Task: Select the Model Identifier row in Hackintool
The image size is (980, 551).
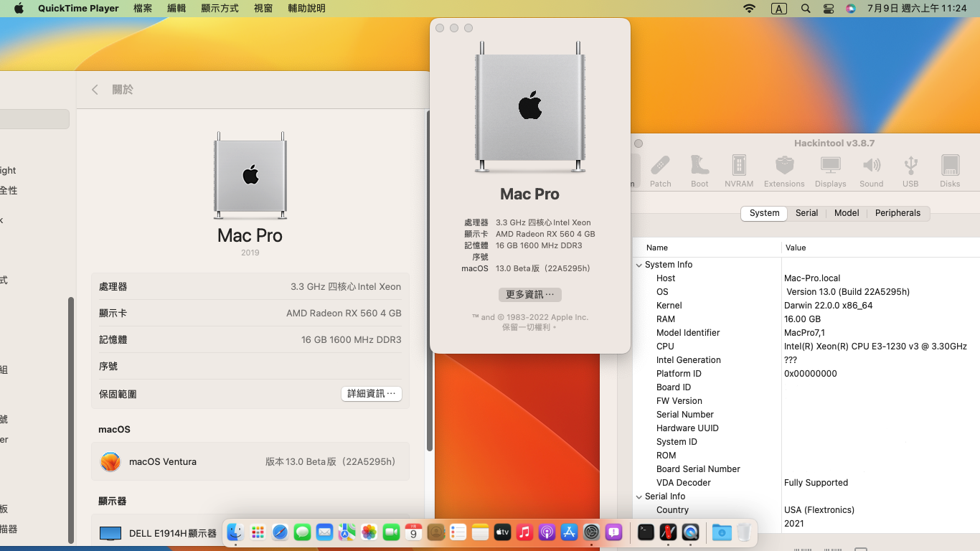Action: (x=806, y=333)
